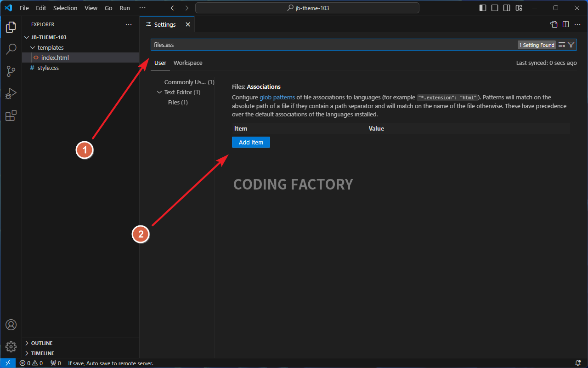Toggle the bottom panel layout icon

pos(495,8)
